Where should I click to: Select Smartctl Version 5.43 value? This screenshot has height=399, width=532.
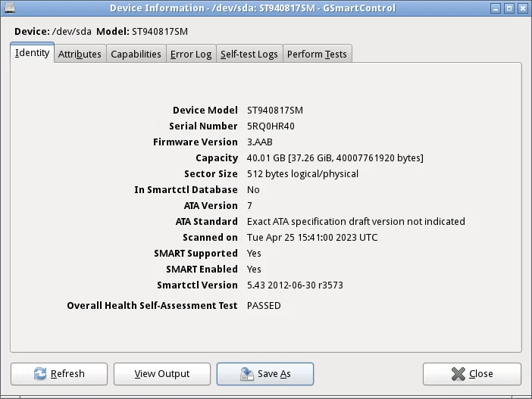[295, 285]
